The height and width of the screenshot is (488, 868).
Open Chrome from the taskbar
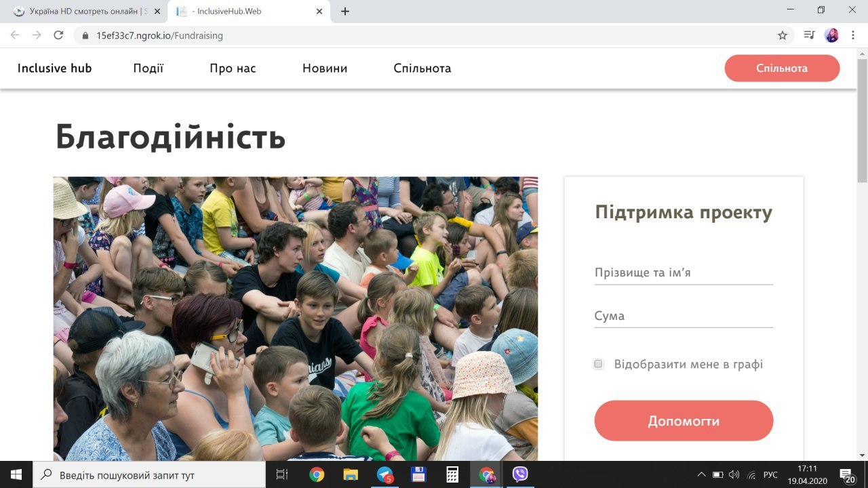click(317, 475)
